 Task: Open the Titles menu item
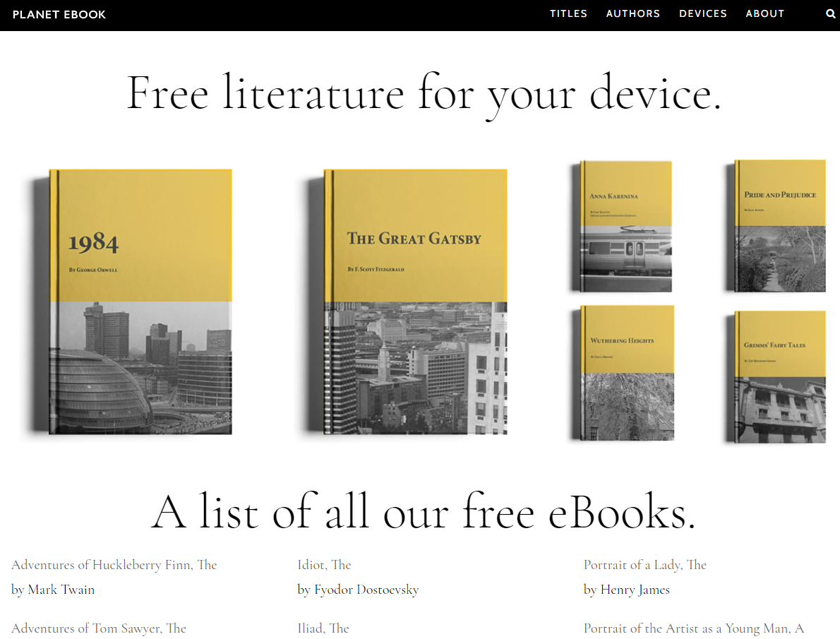(568, 14)
